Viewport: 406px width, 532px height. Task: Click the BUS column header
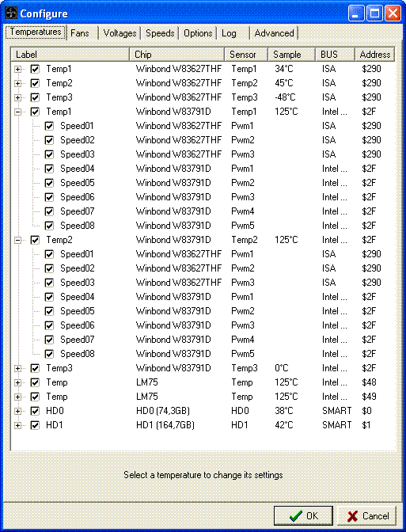coord(335,55)
